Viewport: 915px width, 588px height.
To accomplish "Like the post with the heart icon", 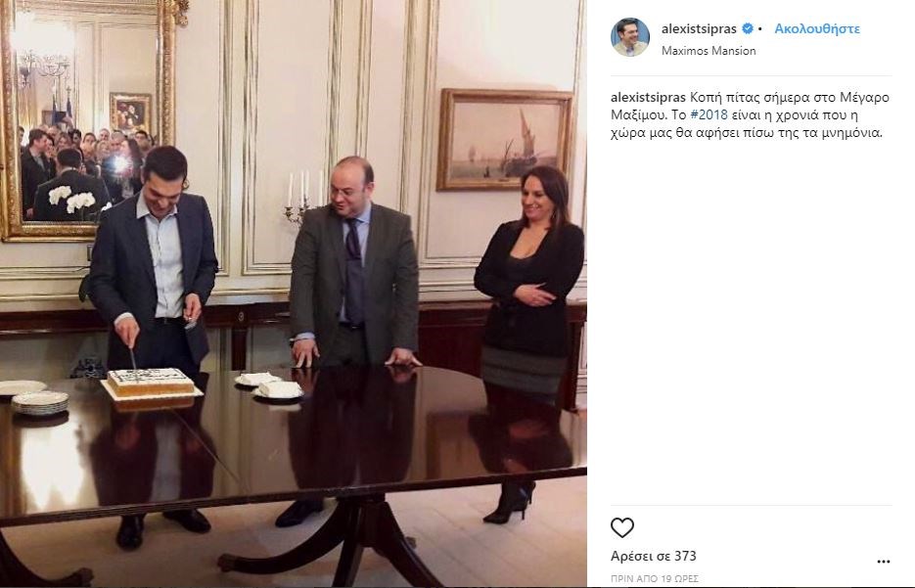I will 622,527.
